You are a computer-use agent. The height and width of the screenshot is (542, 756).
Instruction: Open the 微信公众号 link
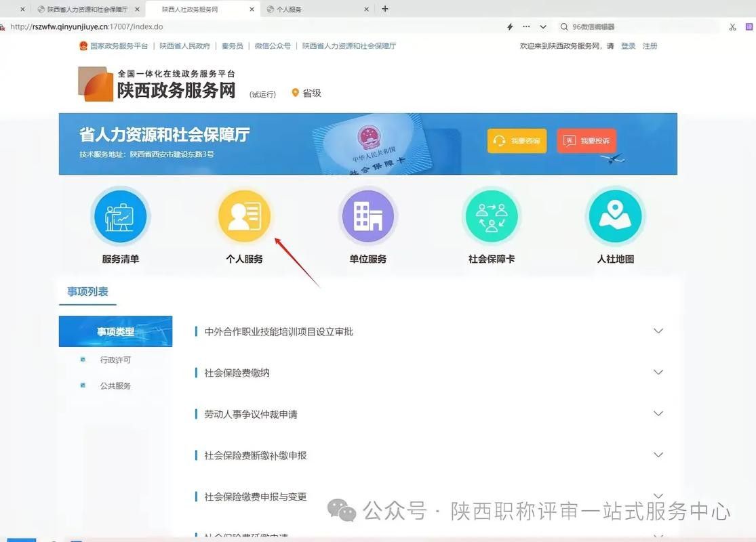(273, 46)
